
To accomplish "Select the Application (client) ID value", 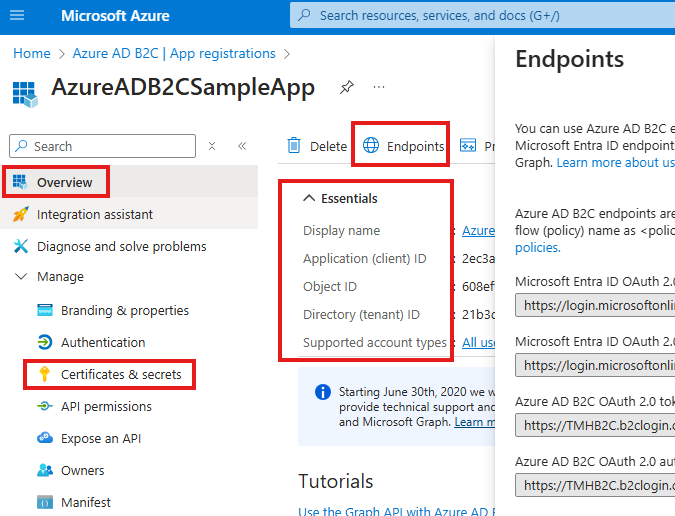I will (x=478, y=259).
